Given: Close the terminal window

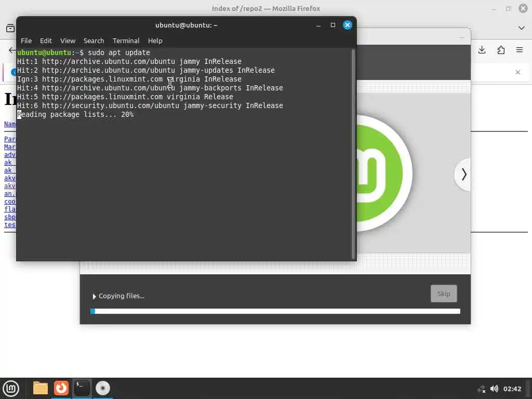Looking at the screenshot, I should 348,25.
